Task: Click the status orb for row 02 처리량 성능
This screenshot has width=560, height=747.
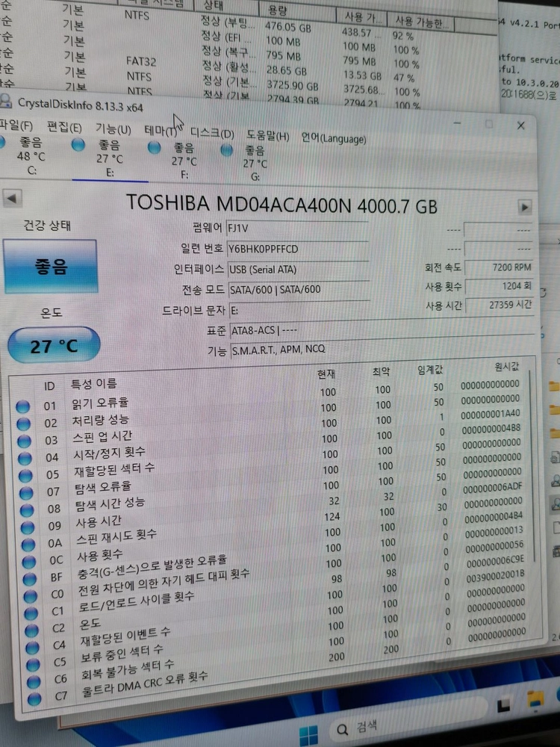Action: pyautogui.click(x=23, y=424)
